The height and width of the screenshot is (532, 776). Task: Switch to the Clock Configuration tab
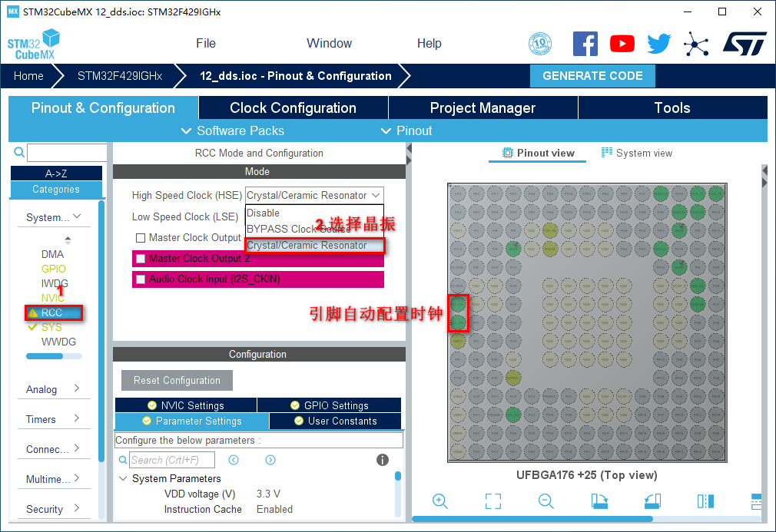(x=293, y=108)
